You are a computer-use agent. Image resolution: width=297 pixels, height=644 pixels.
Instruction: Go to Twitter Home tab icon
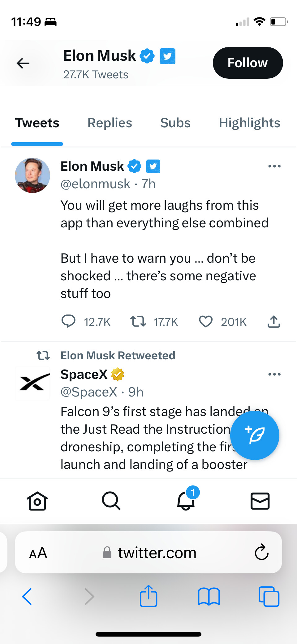[x=37, y=501]
